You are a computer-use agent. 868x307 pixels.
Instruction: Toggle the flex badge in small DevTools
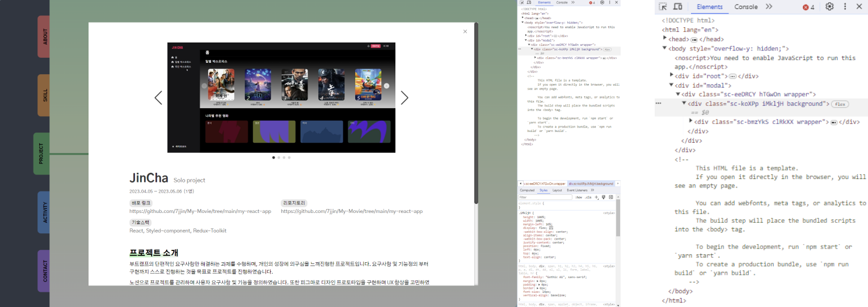point(607,49)
